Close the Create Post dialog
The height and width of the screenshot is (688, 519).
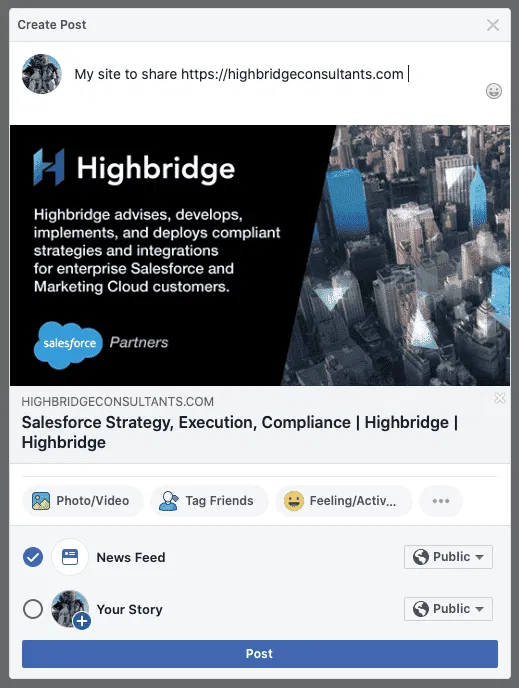[493, 25]
